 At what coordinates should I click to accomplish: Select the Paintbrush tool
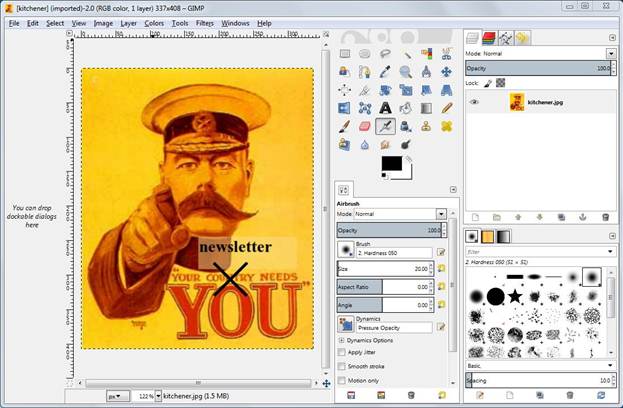(x=344, y=127)
